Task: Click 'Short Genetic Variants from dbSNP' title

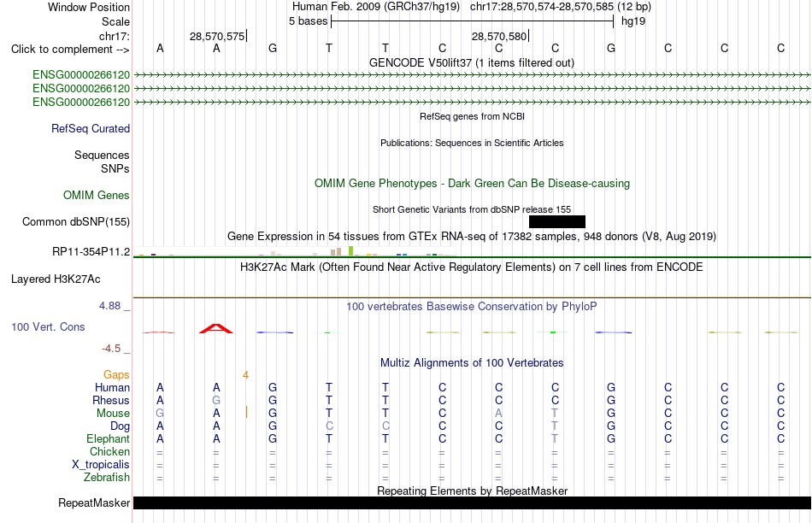Action: pyautogui.click(x=472, y=209)
